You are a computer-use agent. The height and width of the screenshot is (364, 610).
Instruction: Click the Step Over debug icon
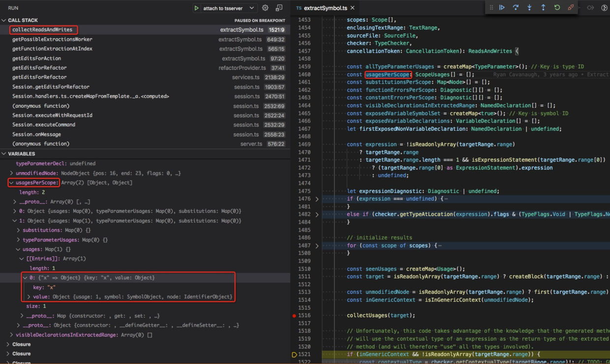coord(516,7)
